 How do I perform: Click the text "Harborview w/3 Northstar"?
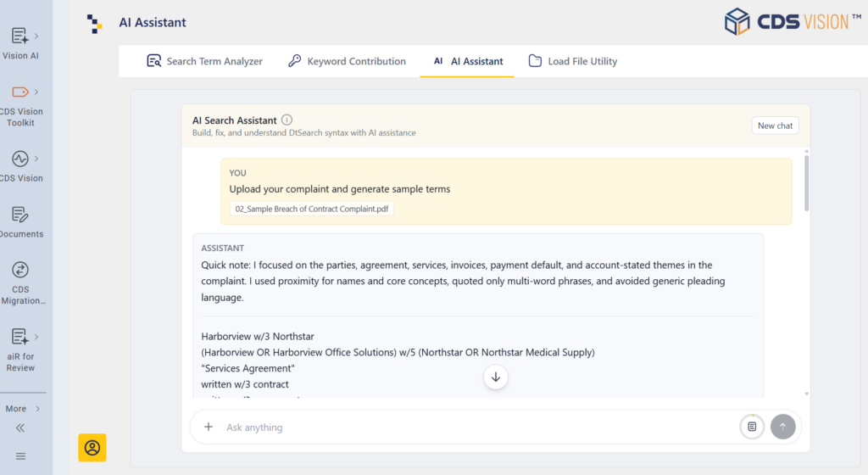pyautogui.click(x=258, y=336)
